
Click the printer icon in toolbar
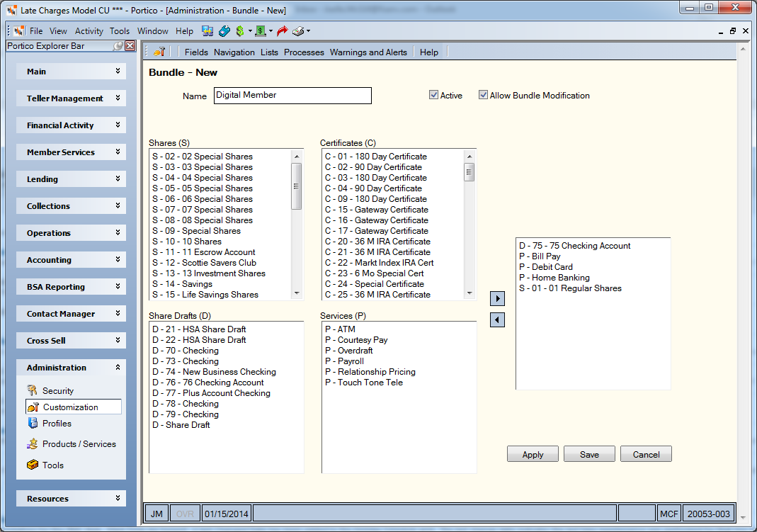click(298, 31)
